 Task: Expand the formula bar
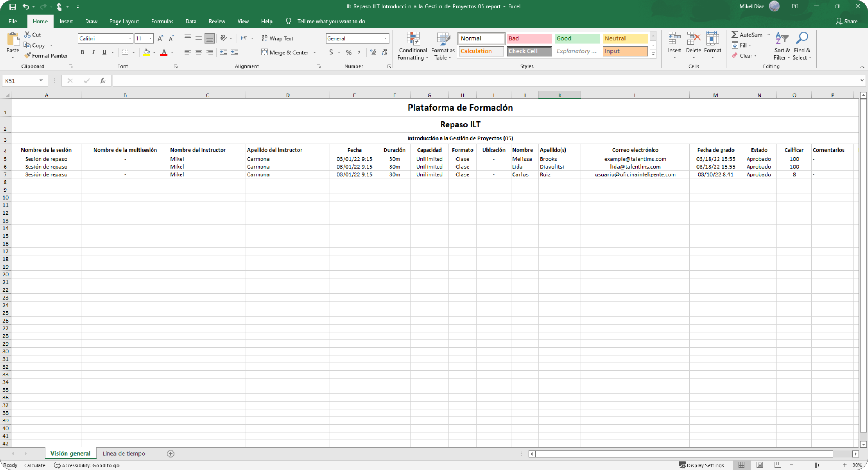point(862,81)
